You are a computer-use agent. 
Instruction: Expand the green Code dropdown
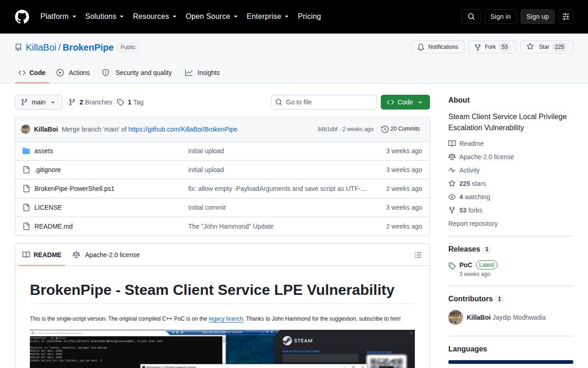point(405,102)
